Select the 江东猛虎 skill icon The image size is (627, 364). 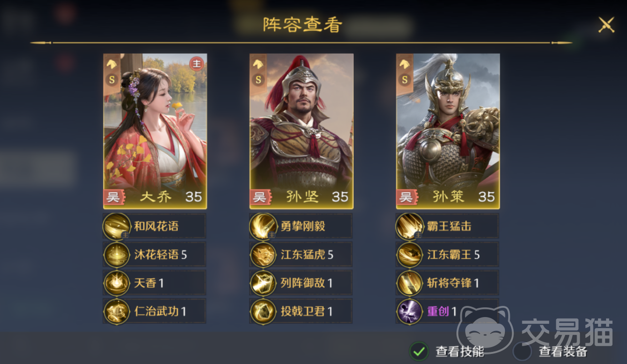coord(264,255)
